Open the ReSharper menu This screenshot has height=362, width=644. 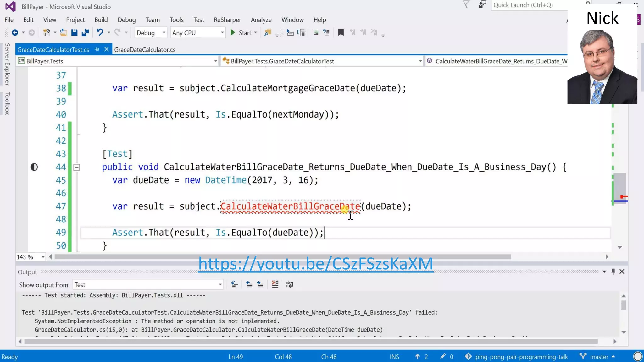coord(227,20)
